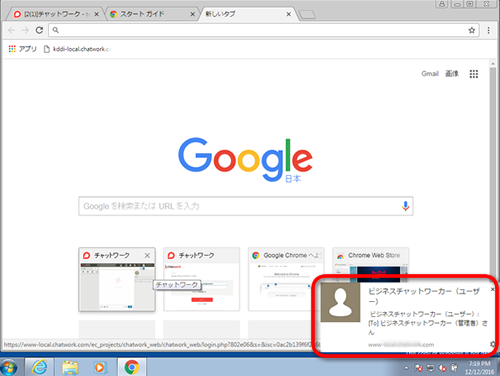
Task: Close the チャットワーク tab
Action: pyautogui.click(x=96, y=14)
